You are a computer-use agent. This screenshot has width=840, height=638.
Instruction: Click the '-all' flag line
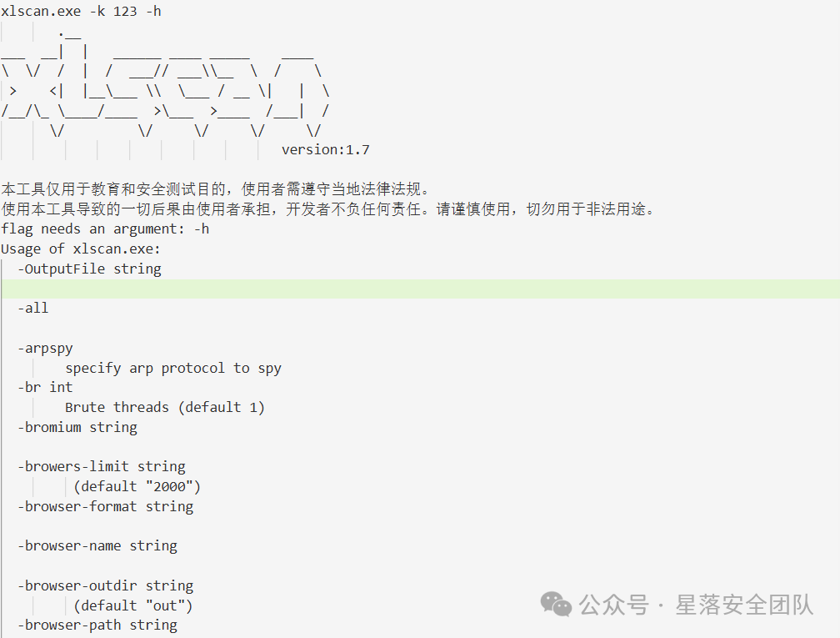[x=32, y=309]
